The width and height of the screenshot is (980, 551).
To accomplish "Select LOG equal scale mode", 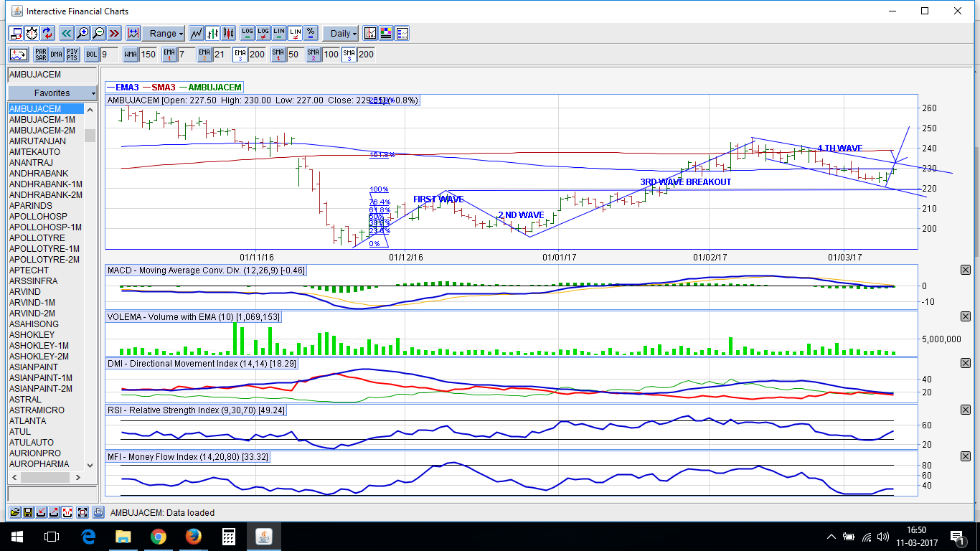I will (248, 33).
